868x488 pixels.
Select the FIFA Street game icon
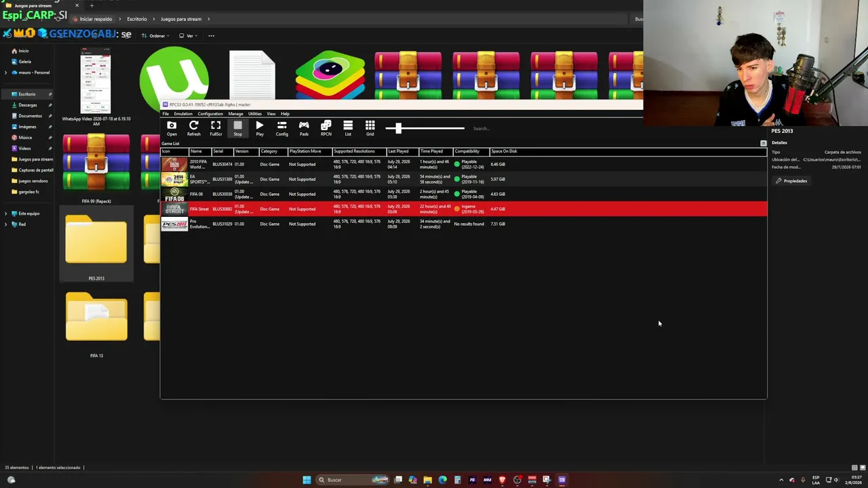coord(174,209)
